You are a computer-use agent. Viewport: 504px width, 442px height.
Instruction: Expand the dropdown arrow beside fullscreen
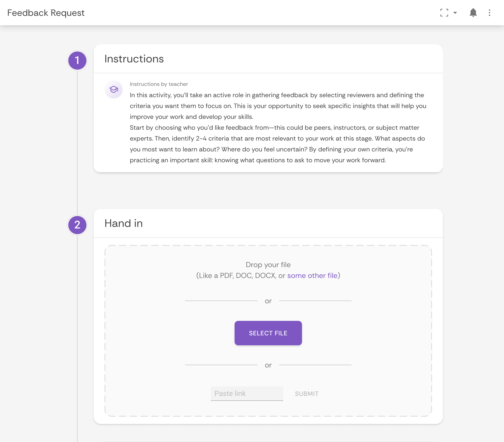[x=455, y=13]
